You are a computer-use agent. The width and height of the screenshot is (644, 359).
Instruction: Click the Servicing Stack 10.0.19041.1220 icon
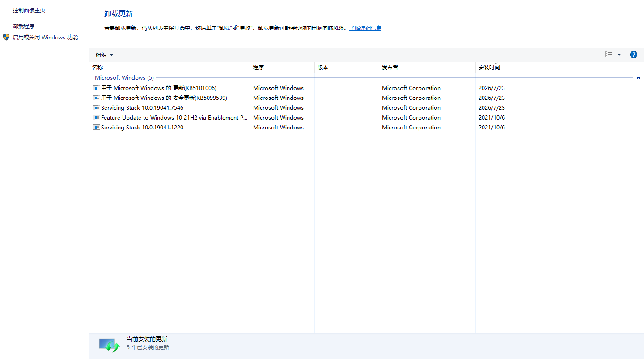click(x=96, y=128)
